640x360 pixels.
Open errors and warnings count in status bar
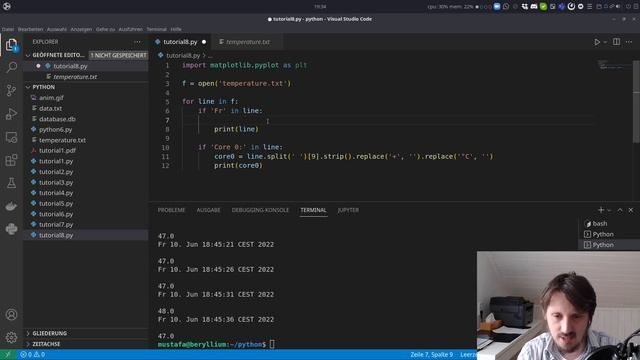33,355
